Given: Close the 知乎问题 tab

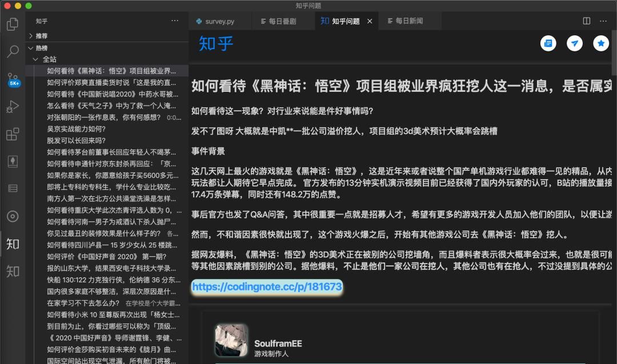Looking at the screenshot, I should coord(369,21).
